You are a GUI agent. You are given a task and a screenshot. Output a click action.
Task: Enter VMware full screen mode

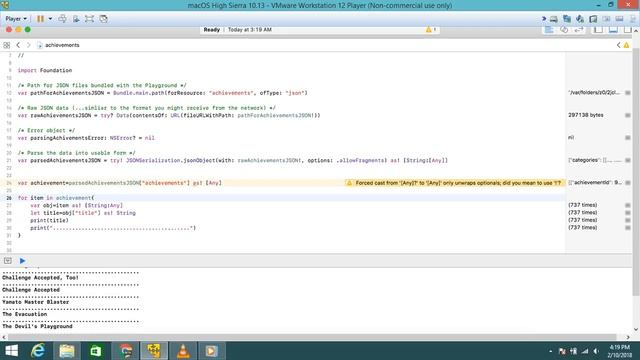pos(89,19)
